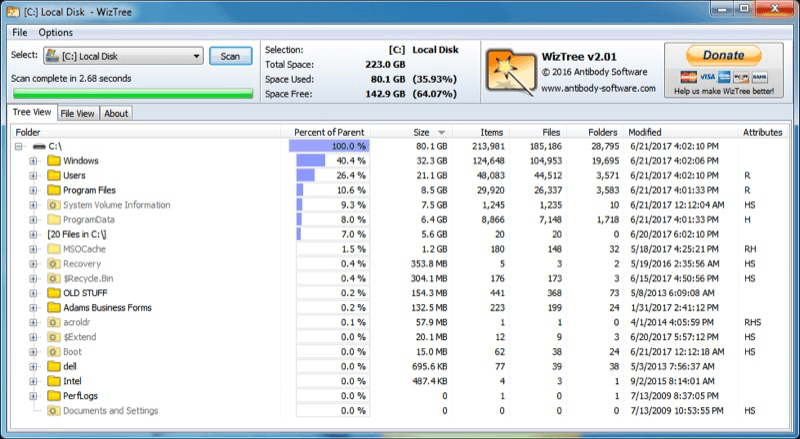Switch to the File View tab
Viewport: 800px width, 439px height.
[x=78, y=113]
